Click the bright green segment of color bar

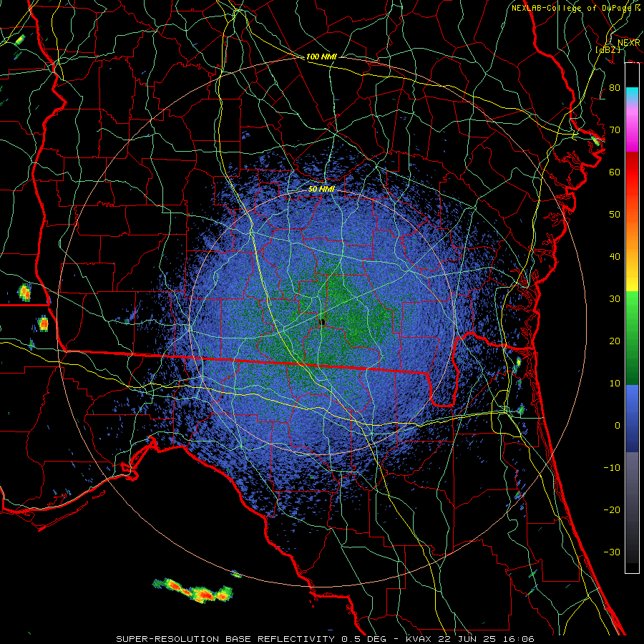(632, 303)
